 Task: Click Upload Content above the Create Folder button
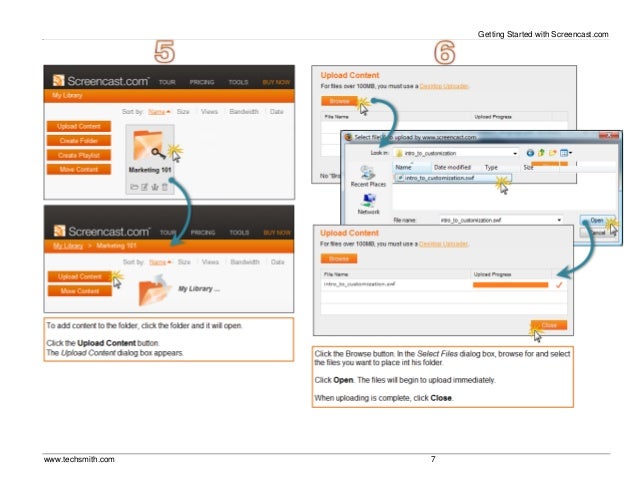click(x=79, y=126)
